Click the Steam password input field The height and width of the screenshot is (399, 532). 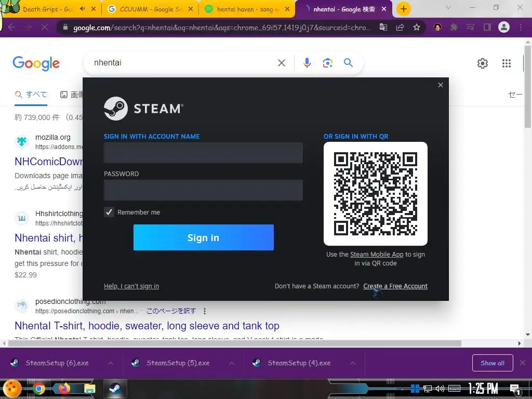[x=203, y=190]
